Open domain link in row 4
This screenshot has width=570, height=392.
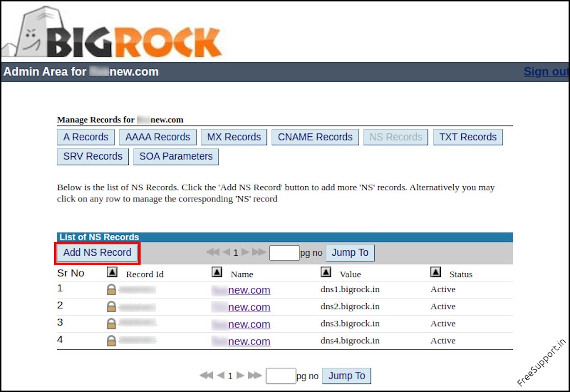click(x=241, y=342)
